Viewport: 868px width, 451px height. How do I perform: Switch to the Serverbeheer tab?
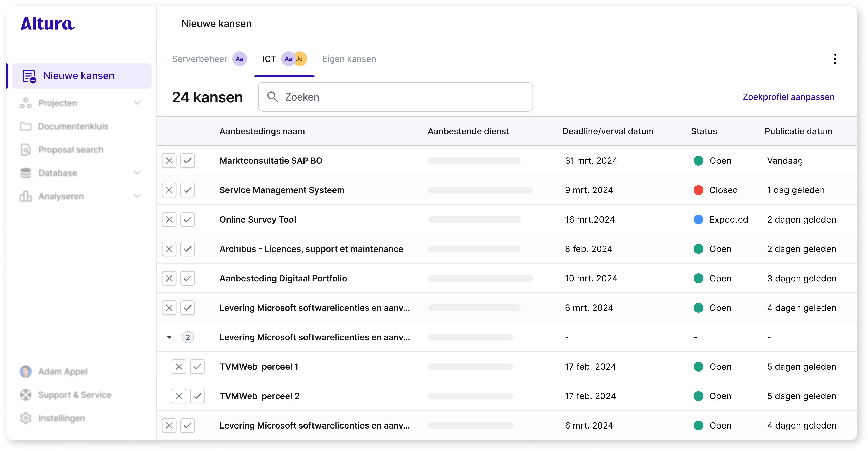[200, 59]
